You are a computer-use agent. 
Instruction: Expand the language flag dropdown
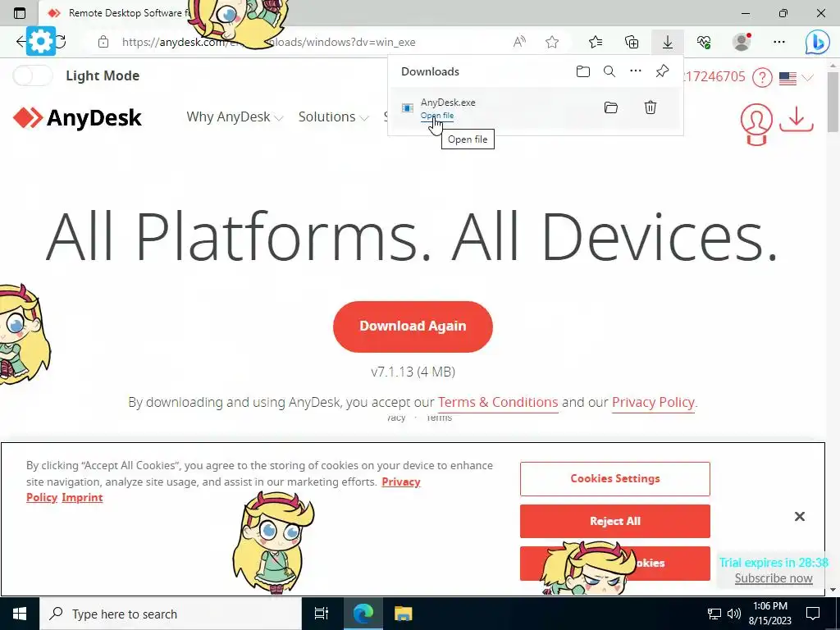pos(796,78)
